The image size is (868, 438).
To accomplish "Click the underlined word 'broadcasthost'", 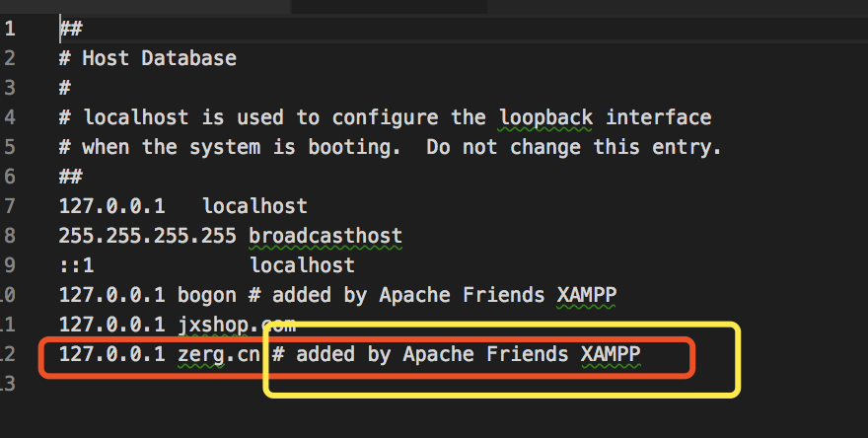I will coord(325,236).
